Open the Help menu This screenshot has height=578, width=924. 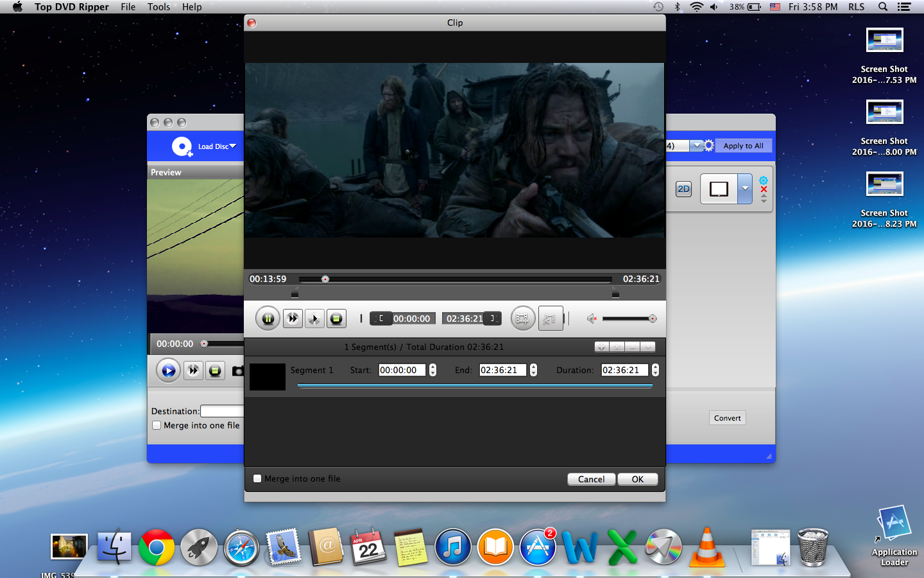pos(192,7)
